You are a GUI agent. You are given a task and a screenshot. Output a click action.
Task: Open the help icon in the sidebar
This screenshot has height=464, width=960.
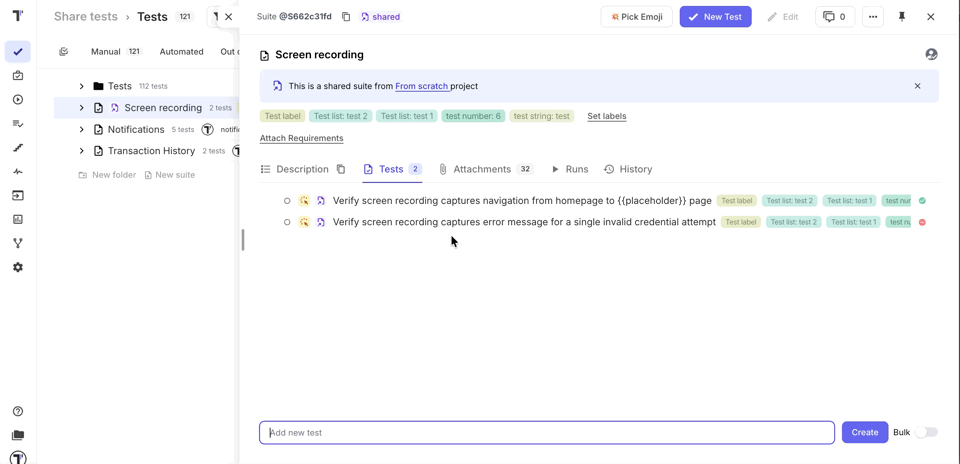coord(18,411)
